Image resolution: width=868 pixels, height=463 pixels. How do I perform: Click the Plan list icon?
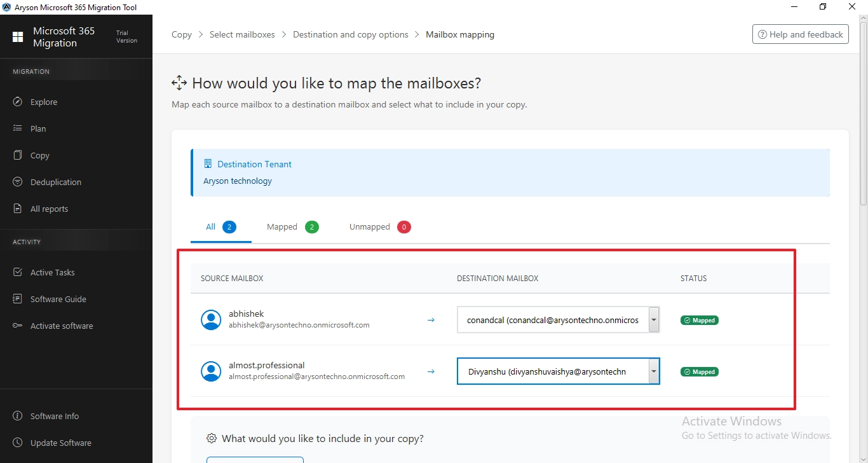[18, 128]
